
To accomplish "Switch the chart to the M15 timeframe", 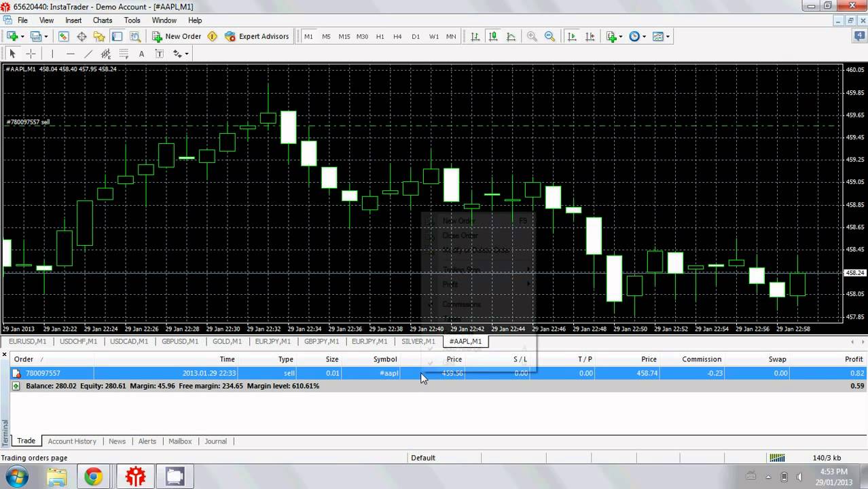I will click(x=344, y=37).
